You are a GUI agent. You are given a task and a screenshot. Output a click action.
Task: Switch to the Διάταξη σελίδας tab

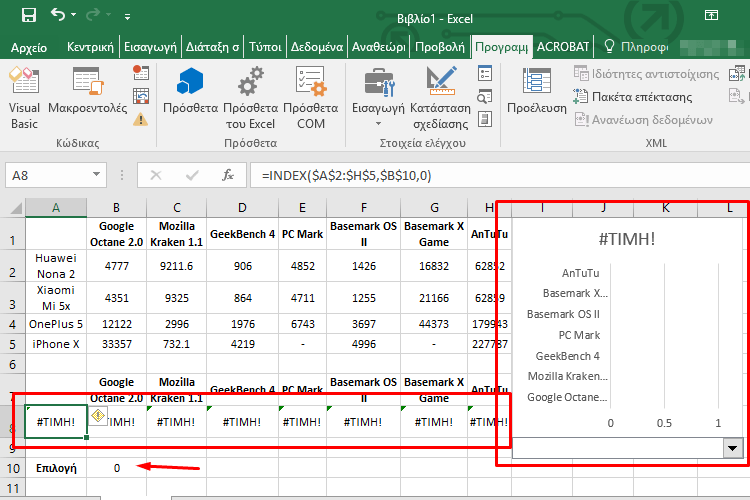[212, 47]
